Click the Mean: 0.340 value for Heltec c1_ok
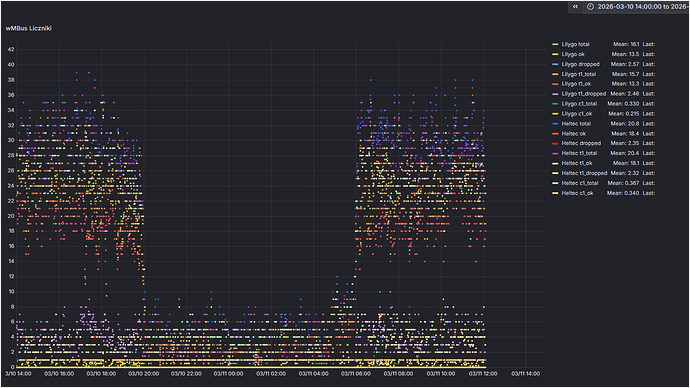Image resolution: width=690 pixels, height=388 pixels. pyautogui.click(x=623, y=193)
